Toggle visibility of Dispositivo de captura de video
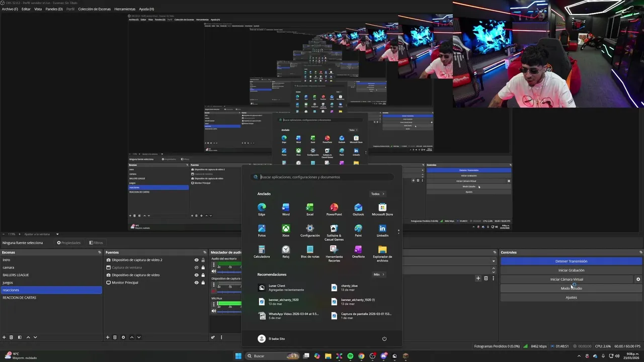This screenshot has width=644, height=362. 197,275
